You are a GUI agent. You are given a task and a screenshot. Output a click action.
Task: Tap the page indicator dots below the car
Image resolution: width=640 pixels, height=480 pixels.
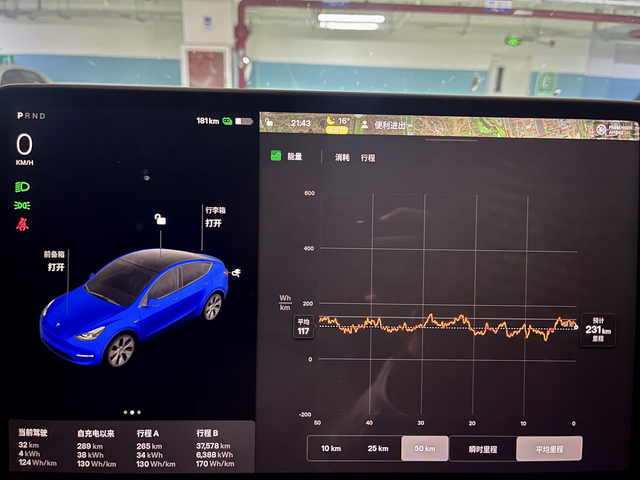coord(132,412)
